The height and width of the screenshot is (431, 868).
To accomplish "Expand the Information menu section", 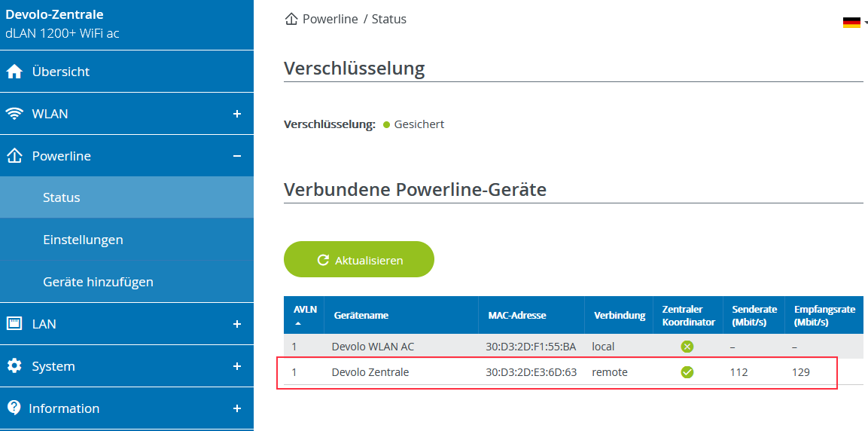I will [x=237, y=408].
